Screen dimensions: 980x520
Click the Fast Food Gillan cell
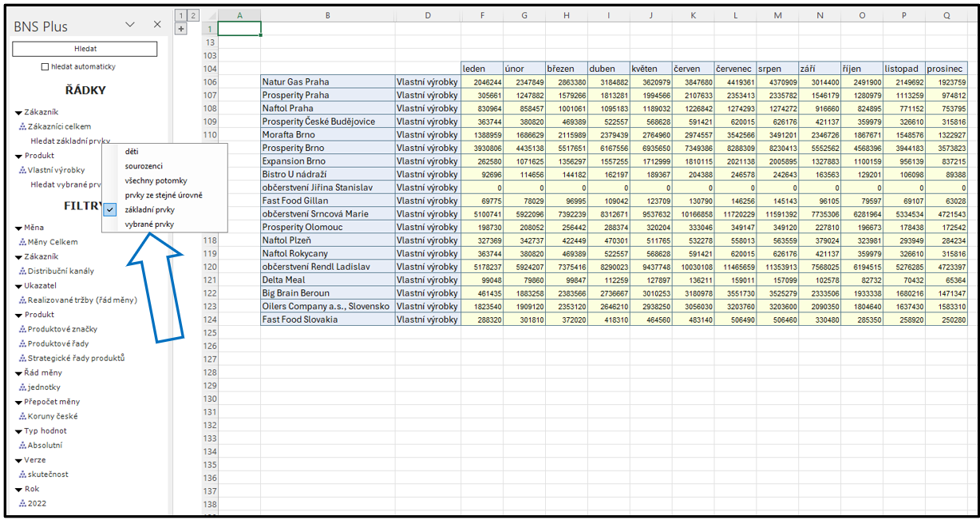(x=328, y=200)
